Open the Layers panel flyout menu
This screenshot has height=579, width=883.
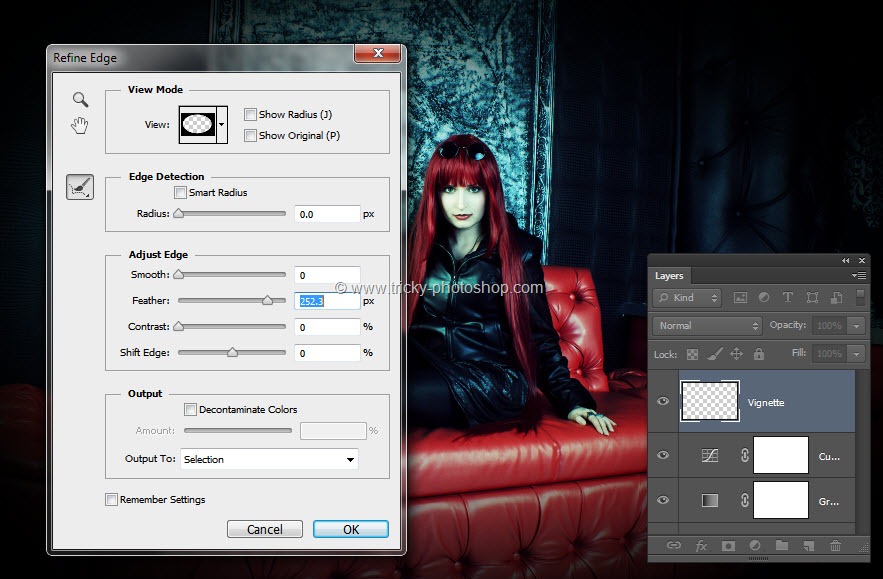tap(858, 275)
